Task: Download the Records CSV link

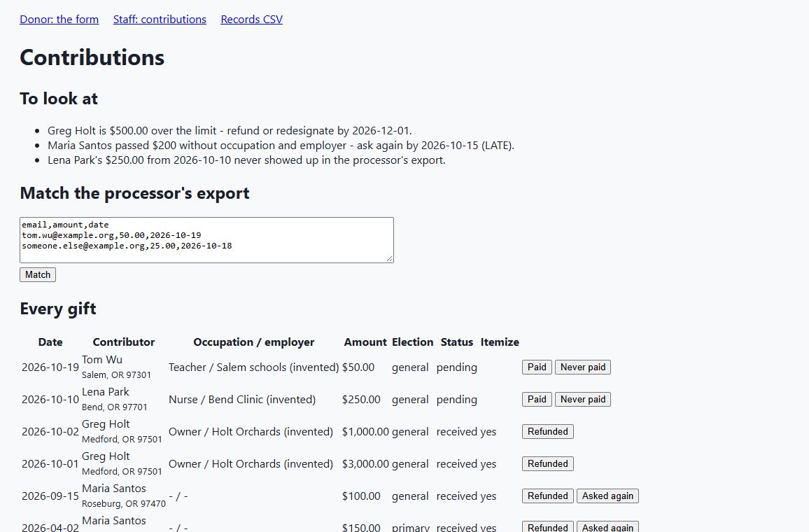Action: (251, 19)
